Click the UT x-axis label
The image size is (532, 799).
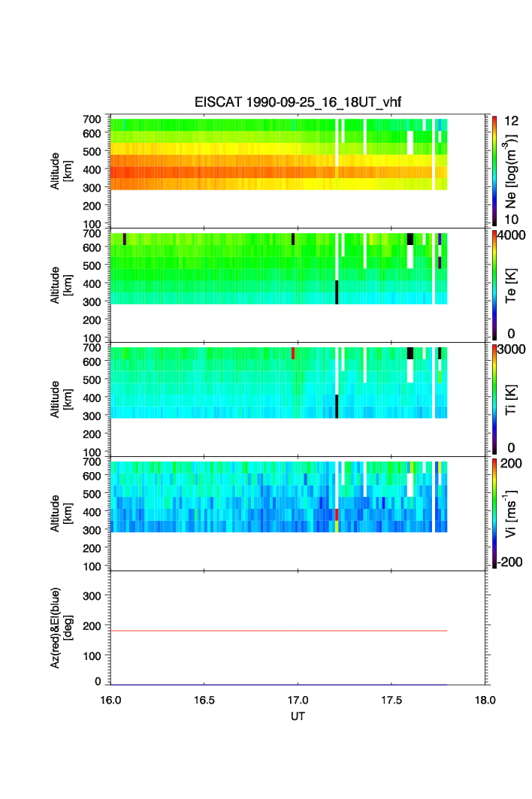coord(298,716)
